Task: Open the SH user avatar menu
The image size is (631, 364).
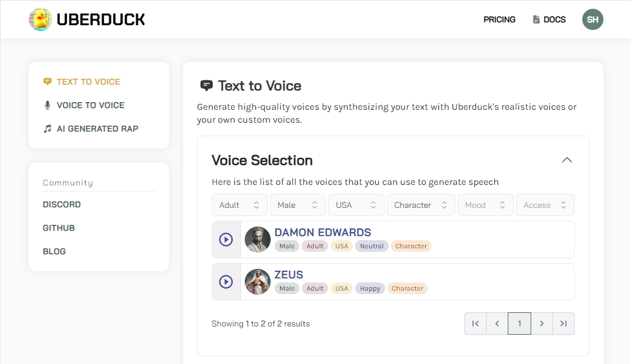Action: tap(592, 19)
